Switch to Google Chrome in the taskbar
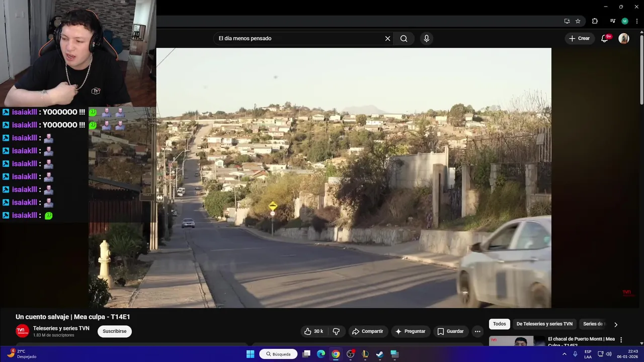The image size is (644, 362). (336, 354)
